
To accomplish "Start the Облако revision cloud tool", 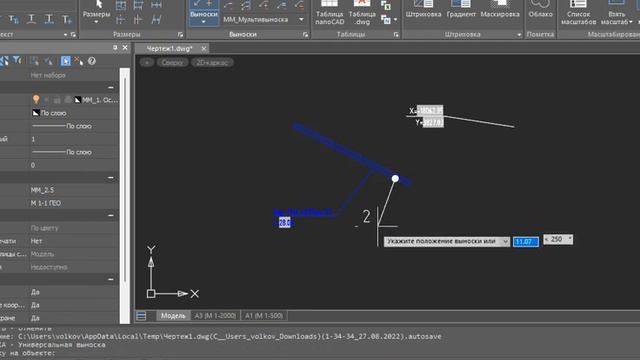I will pos(540,9).
